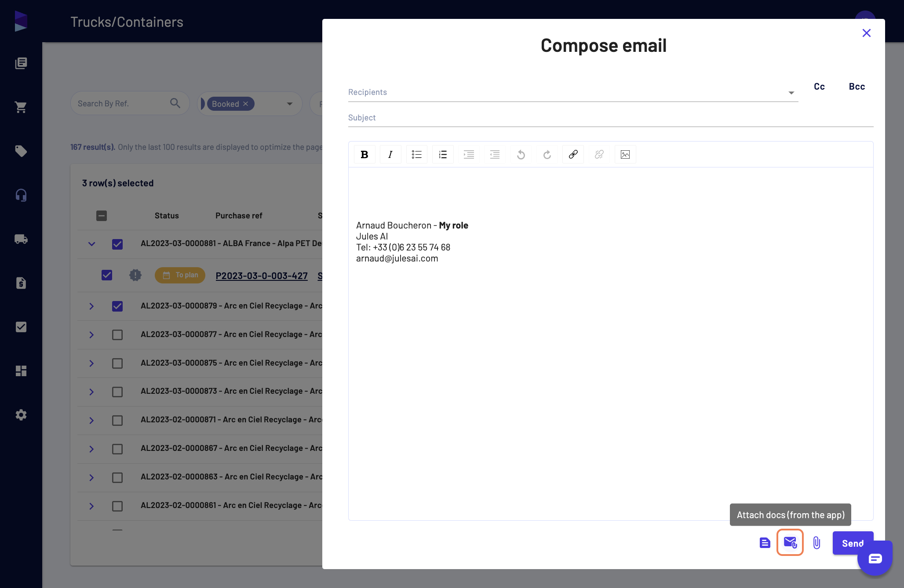Click the first indent icon in toolbar
The height and width of the screenshot is (588, 904).
tap(469, 154)
